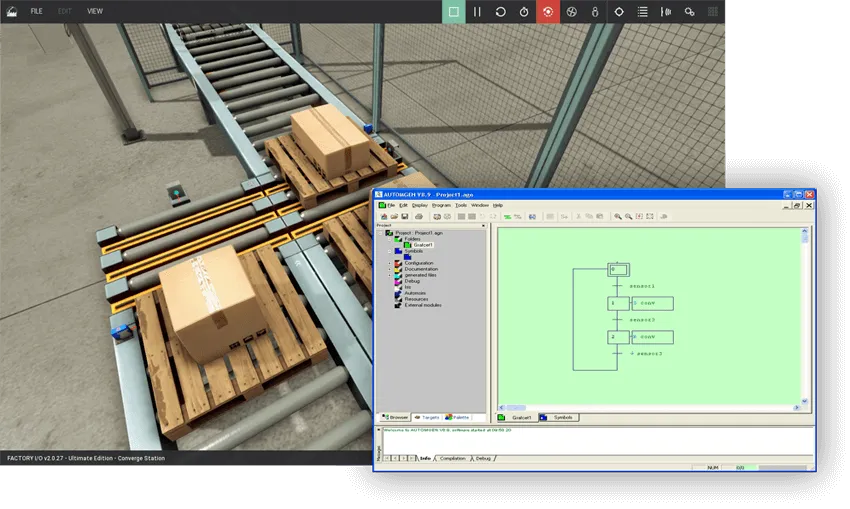This screenshot has height=509, width=850.
Task: Click the save floppy icon in Automgen
Action: tap(404, 216)
